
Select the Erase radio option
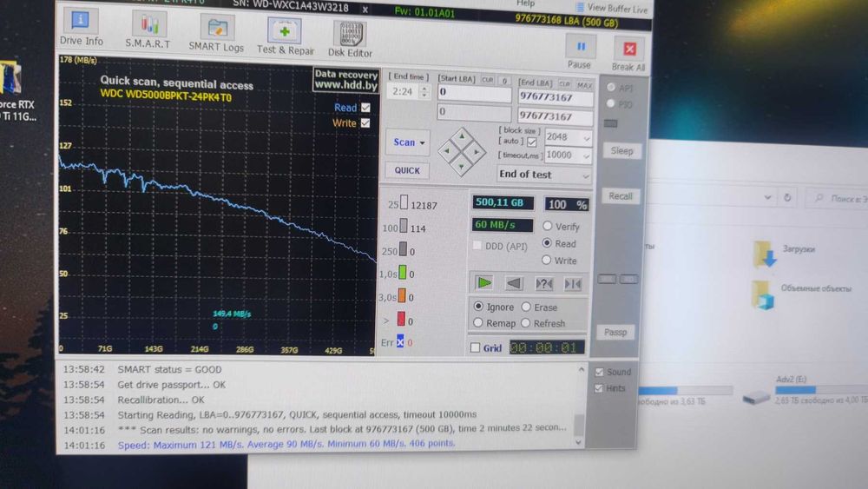click(526, 307)
